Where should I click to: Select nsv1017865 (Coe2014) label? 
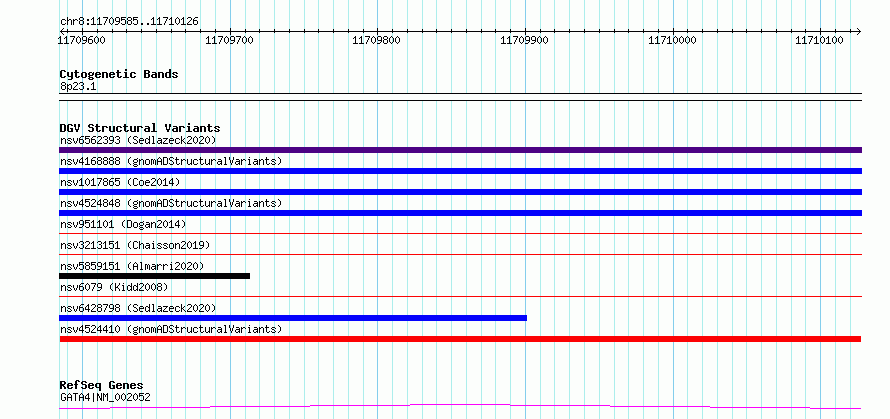[x=120, y=182]
